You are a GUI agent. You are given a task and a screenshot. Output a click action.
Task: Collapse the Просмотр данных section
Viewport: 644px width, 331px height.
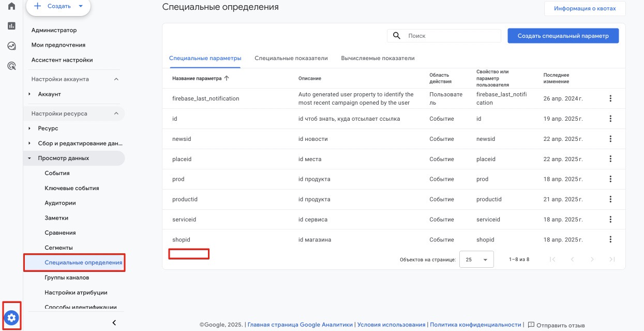29,159
